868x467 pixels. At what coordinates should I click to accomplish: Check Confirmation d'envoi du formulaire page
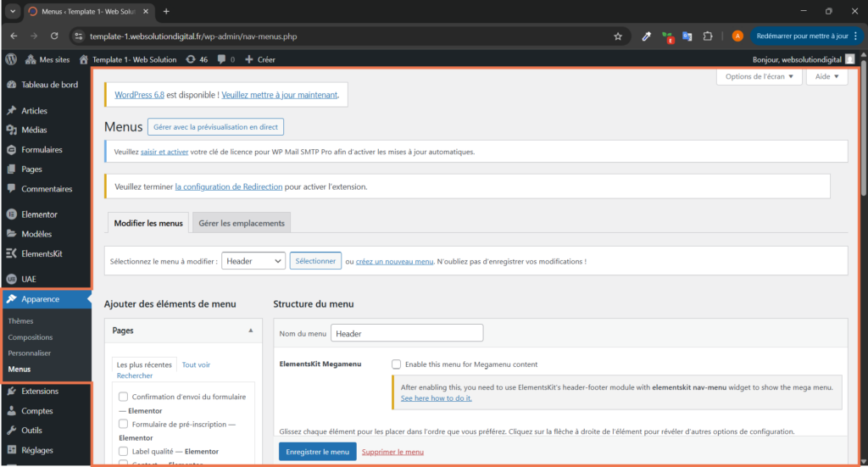pyautogui.click(x=124, y=397)
